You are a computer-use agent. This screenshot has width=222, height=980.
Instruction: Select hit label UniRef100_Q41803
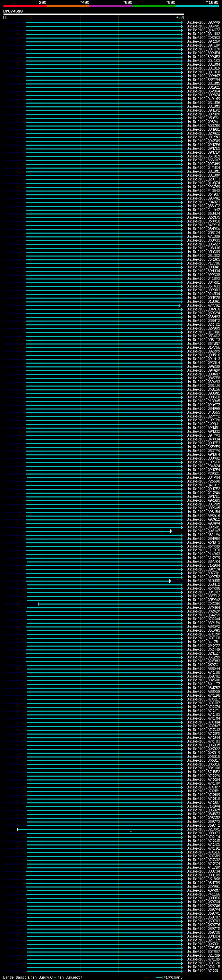pyautogui.click(x=203, y=278)
